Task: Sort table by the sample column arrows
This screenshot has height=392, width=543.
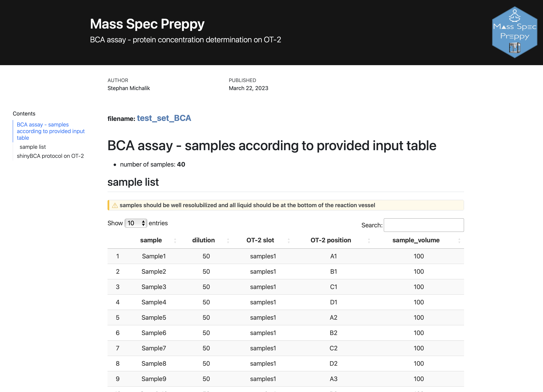Action: (x=175, y=240)
